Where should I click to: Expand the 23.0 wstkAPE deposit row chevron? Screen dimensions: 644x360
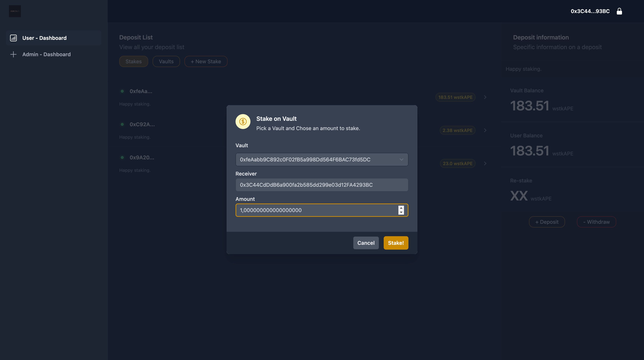click(485, 163)
